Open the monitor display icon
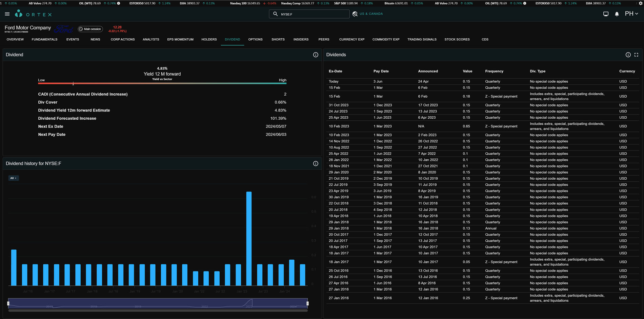This screenshot has height=319, width=644. pos(606,14)
